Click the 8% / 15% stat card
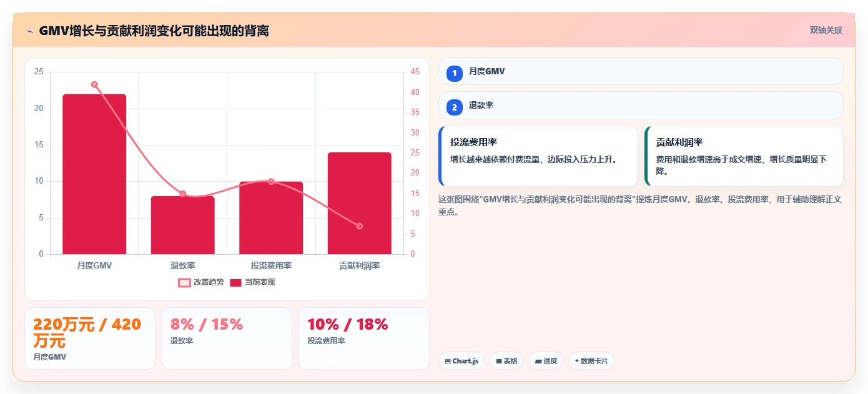Image resolution: width=868 pixels, height=394 pixels. tap(227, 338)
